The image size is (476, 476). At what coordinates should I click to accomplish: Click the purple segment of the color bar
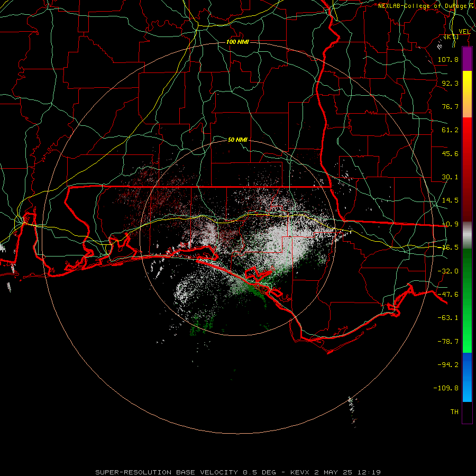point(467,59)
